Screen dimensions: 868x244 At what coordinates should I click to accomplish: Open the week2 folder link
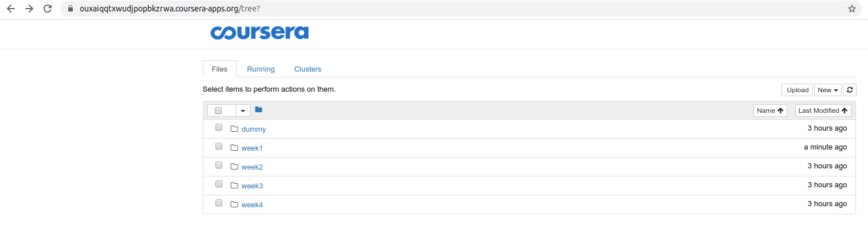tap(252, 167)
